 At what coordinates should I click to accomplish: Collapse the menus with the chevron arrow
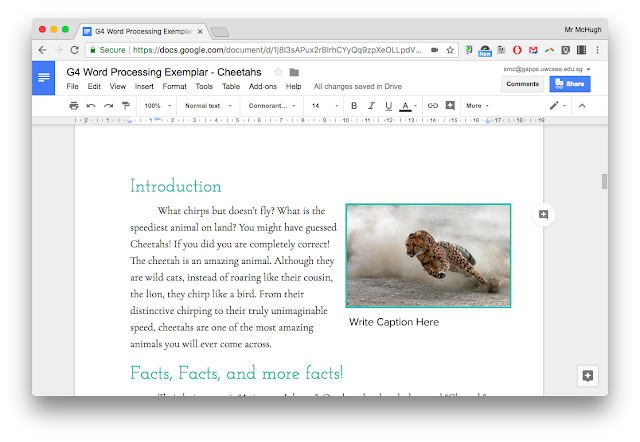click(x=582, y=106)
